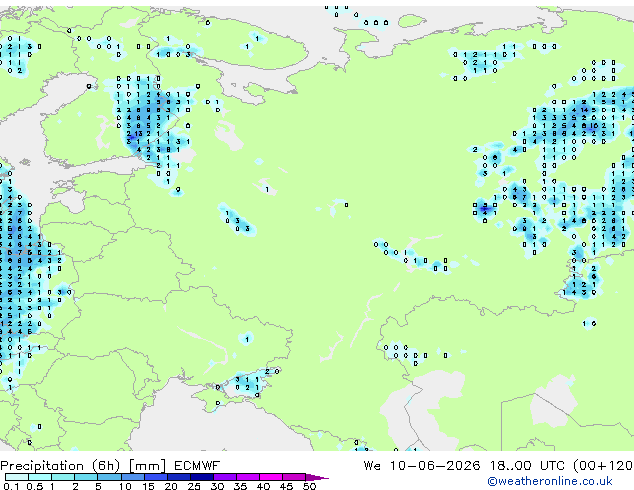Image resolution: width=634 pixels, height=490 pixels.
Task: Click the '(00+120' forecast offset text
Action: (x=603, y=466)
